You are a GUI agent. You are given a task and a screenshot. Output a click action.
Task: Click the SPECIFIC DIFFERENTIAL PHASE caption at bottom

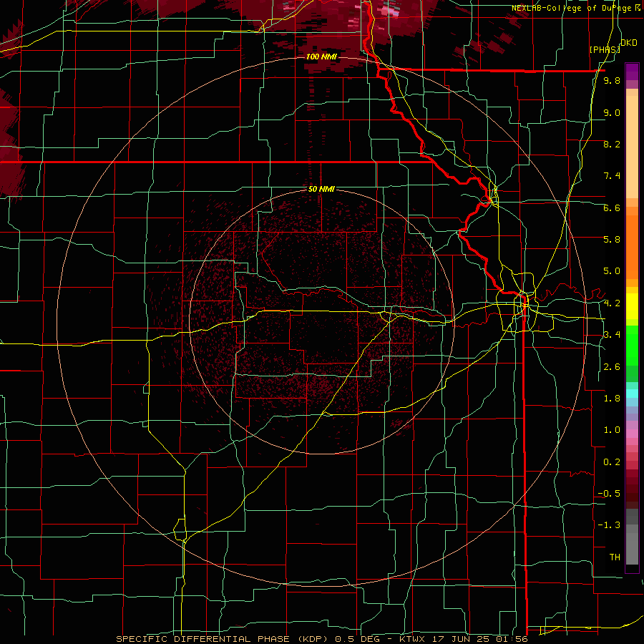(x=321, y=639)
